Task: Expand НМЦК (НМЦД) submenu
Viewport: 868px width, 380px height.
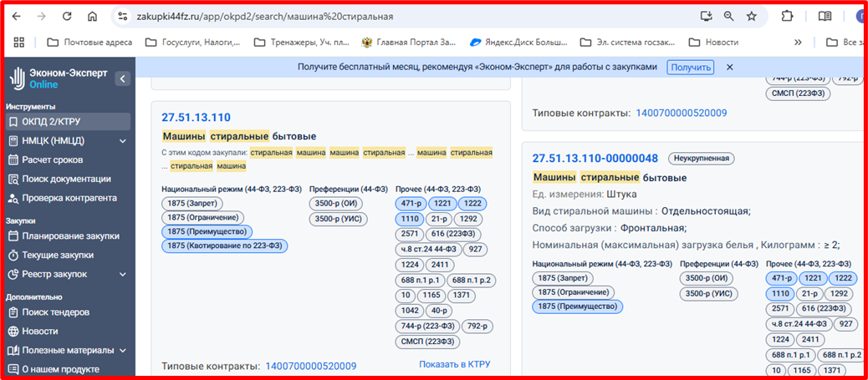Action: pos(123,141)
